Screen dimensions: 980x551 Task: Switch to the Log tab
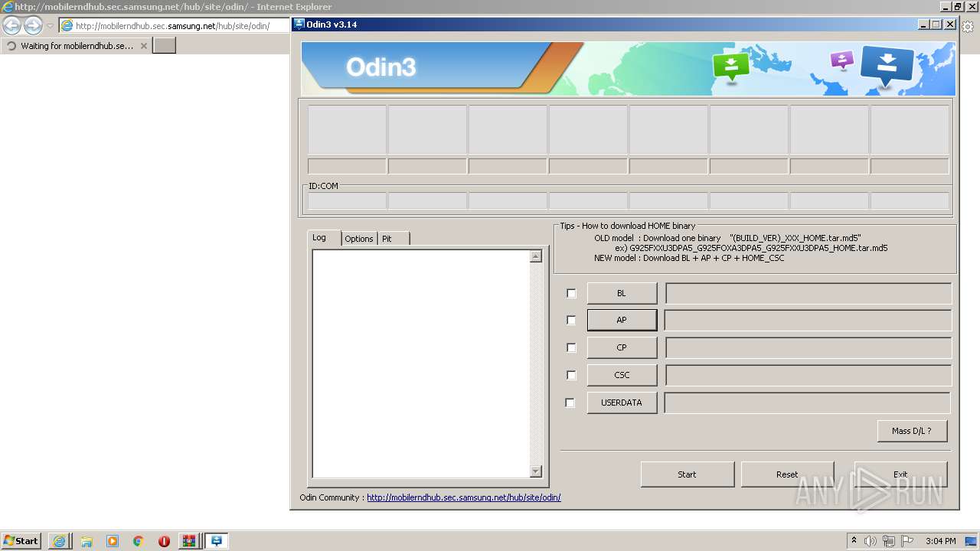point(325,238)
